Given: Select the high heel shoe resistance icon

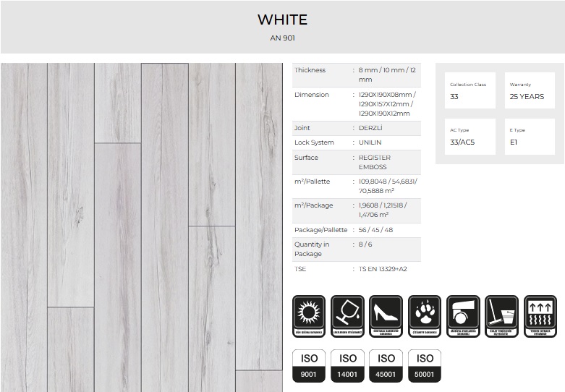Looking at the screenshot, I should coord(386,316).
